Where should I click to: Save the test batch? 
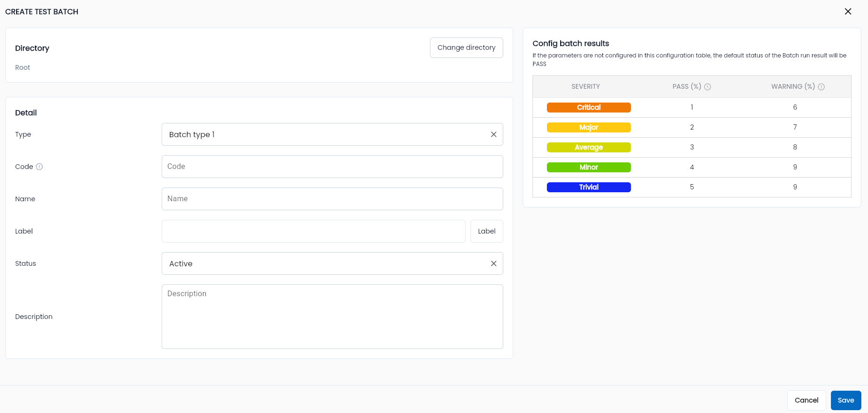846,400
